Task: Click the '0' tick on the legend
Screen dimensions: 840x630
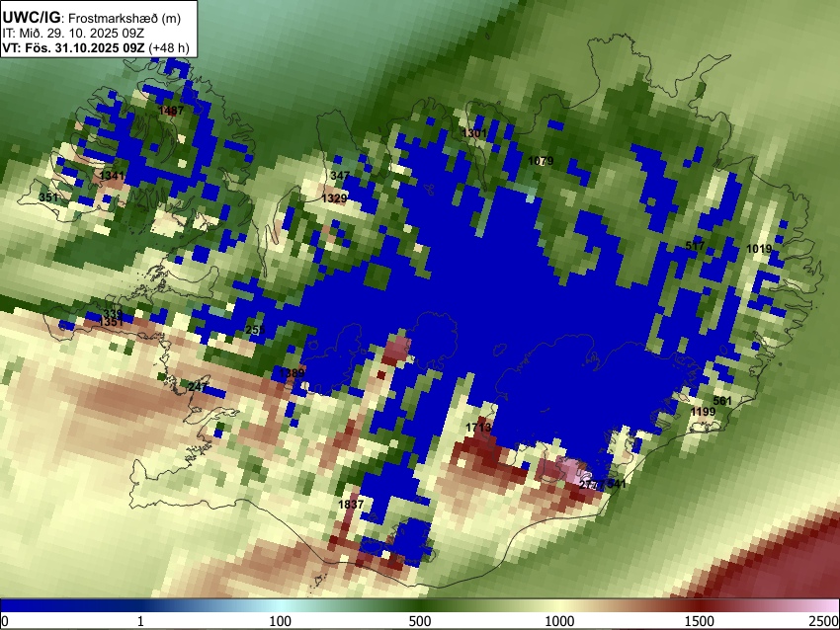Action: 5,621
